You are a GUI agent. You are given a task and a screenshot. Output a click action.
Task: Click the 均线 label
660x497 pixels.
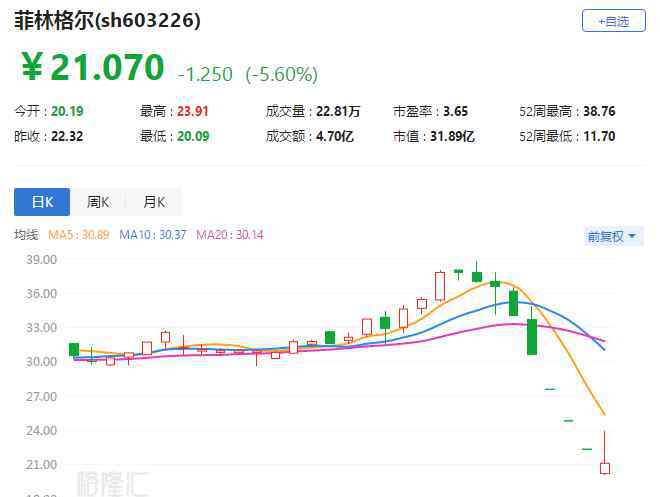[x=26, y=234]
